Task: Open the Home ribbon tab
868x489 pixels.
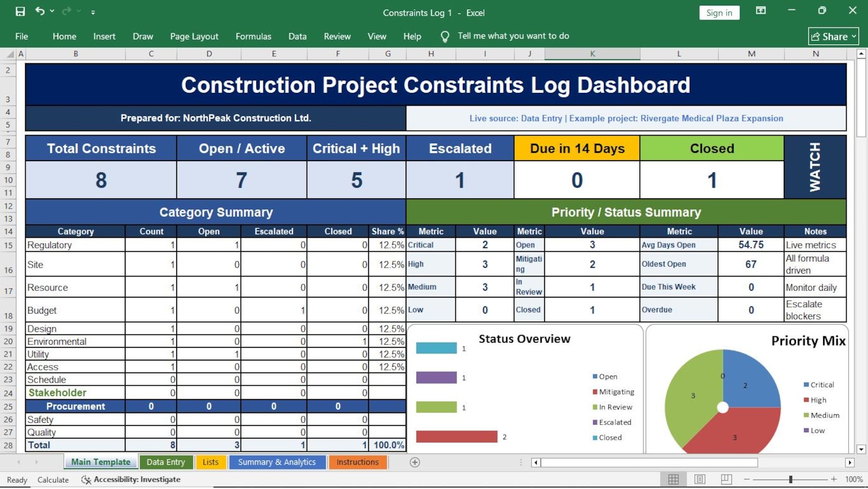Action: pyautogui.click(x=64, y=37)
